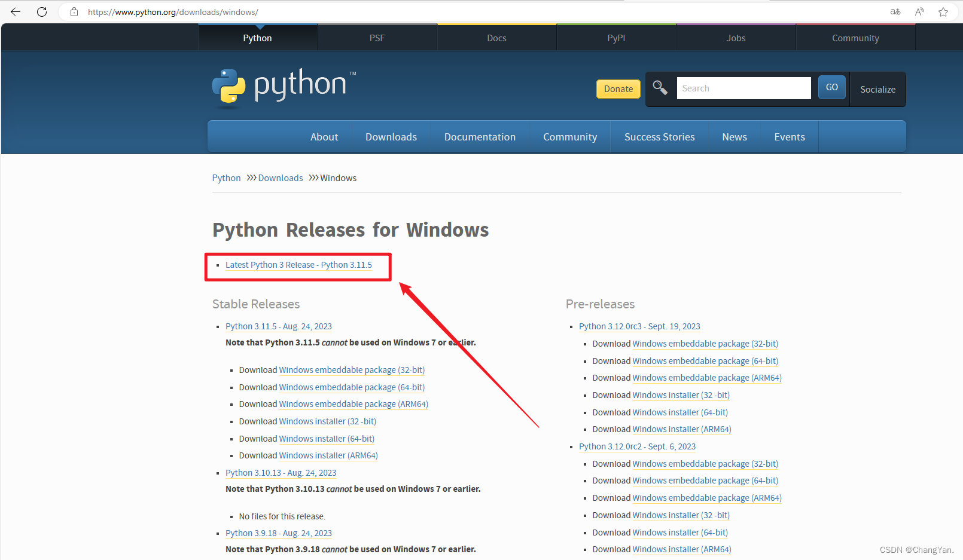Viewport: 963px width, 560px height.
Task: Open Python 3.9.18 - Aug. 24, 2023 link
Action: coord(279,533)
